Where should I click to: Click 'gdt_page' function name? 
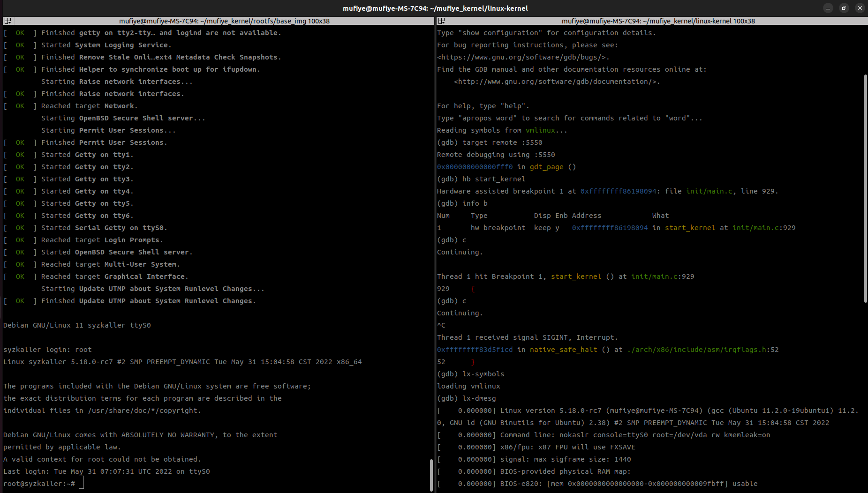pos(546,167)
